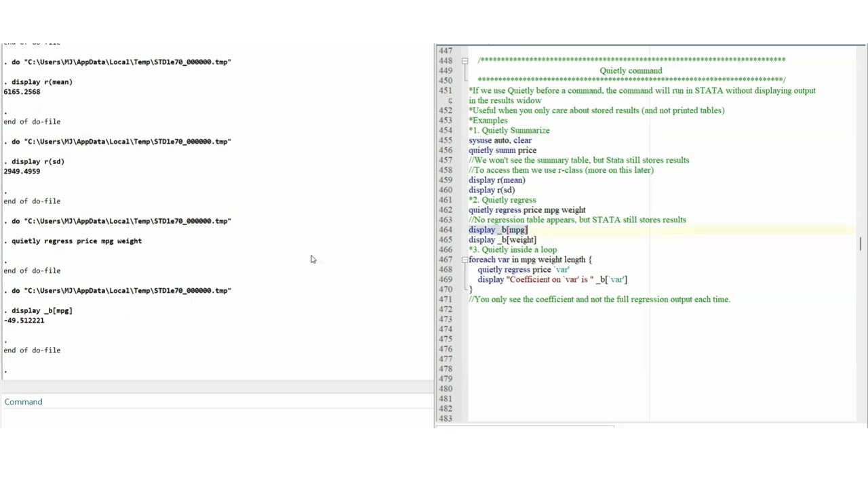868x488 pixels.
Task: Click line number 456 in editor gutter
Action: [445, 150]
